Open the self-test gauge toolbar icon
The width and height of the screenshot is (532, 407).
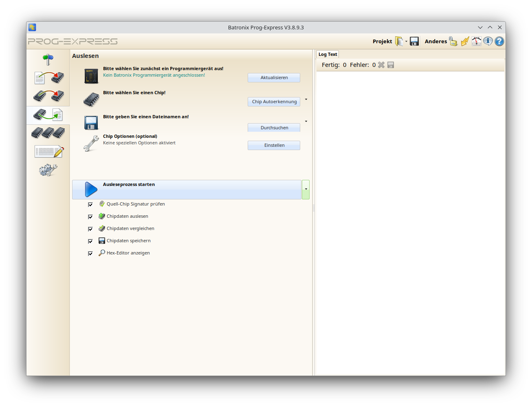point(476,41)
